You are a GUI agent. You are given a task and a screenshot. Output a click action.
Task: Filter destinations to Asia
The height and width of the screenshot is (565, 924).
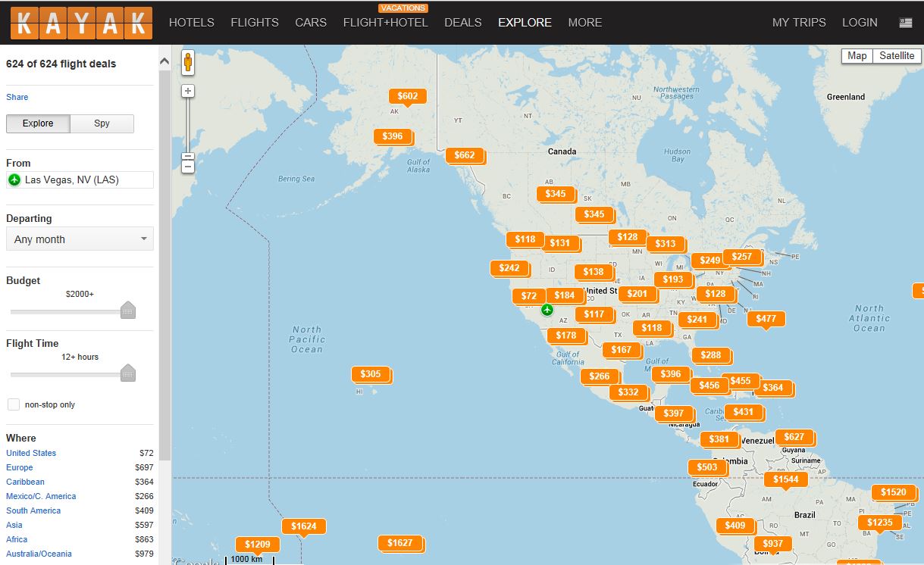click(14, 525)
